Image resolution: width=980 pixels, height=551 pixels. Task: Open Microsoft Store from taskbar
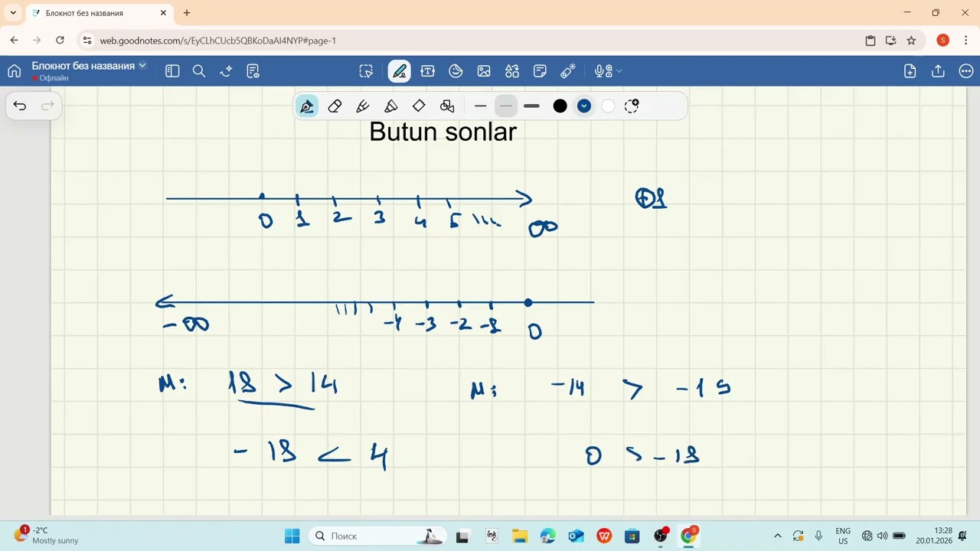pos(632,536)
